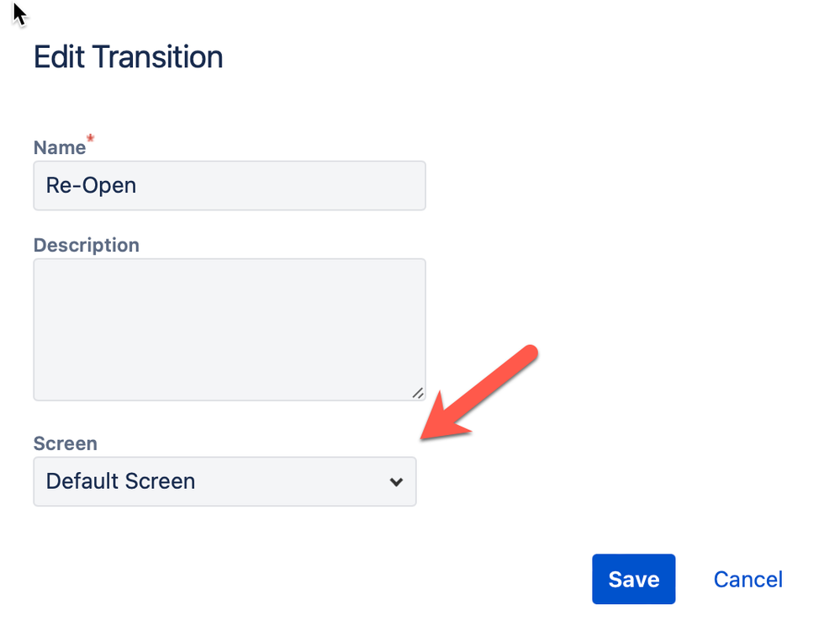
Task: Open the Screen dropdown
Action: pos(225,481)
